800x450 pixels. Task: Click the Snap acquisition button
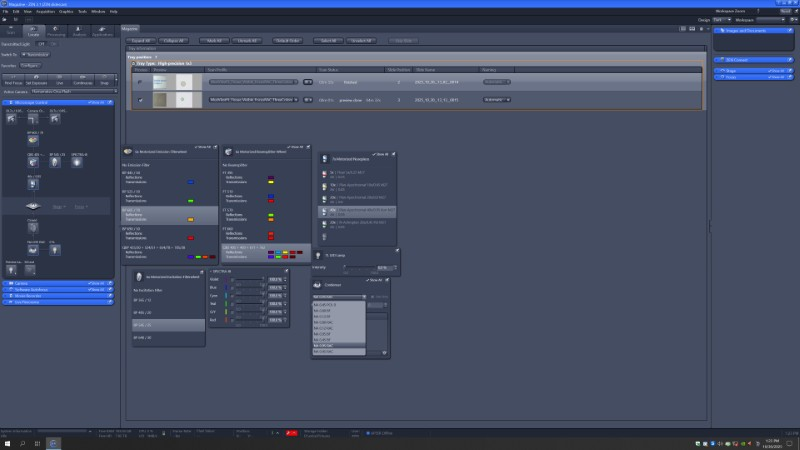104,81
